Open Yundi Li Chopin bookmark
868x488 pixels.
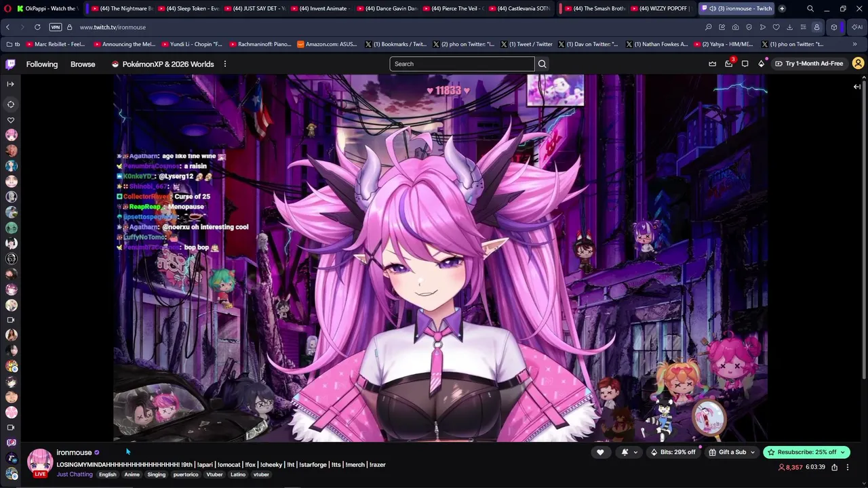pos(192,44)
